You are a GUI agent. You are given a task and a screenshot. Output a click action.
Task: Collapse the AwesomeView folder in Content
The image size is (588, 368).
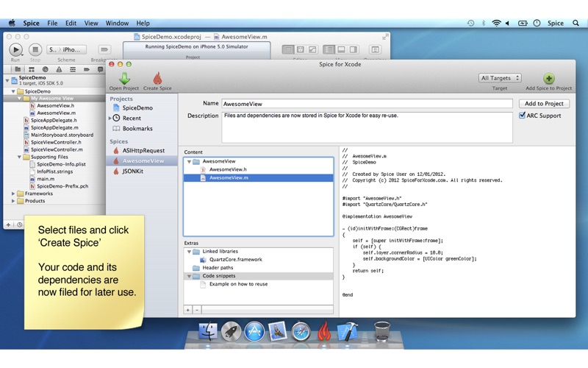tap(189, 161)
